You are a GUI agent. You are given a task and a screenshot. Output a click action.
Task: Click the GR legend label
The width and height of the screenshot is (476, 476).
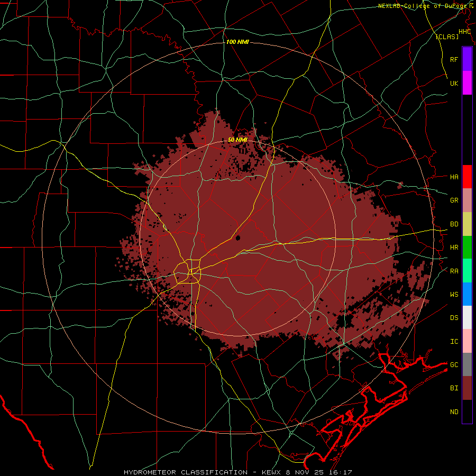[x=454, y=200]
